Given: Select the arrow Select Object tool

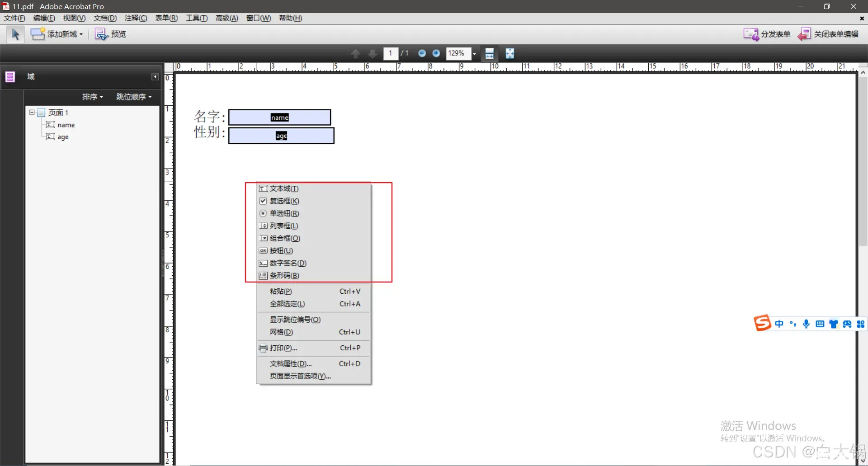Looking at the screenshot, I should [x=15, y=34].
